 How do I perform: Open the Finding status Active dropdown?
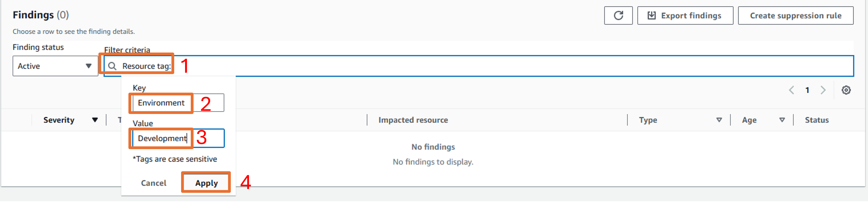(55, 66)
